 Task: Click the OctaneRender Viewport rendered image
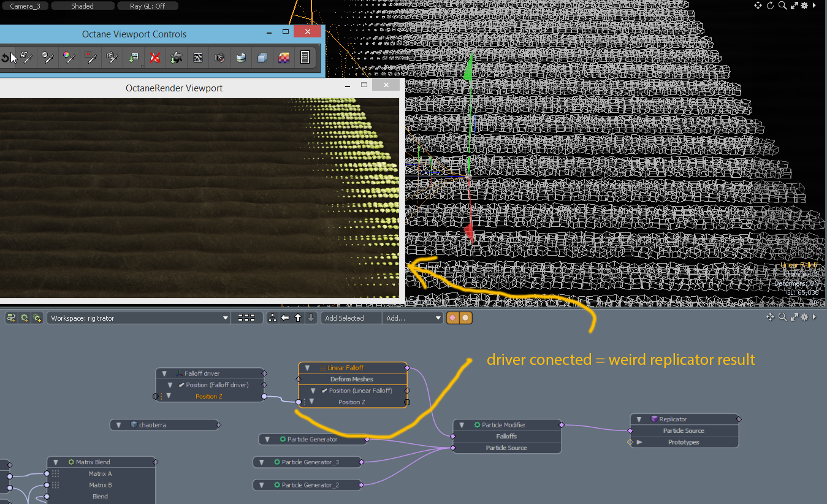[199, 198]
